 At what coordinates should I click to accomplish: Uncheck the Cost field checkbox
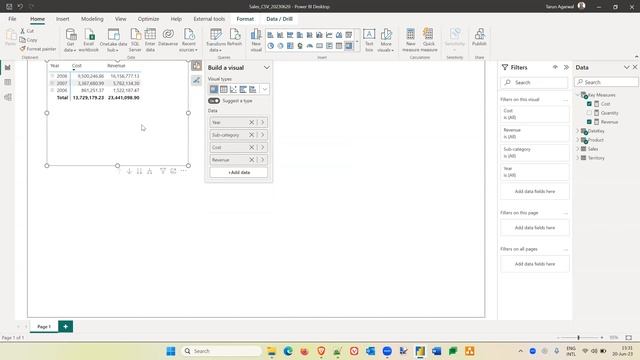click(x=589, y=104)
